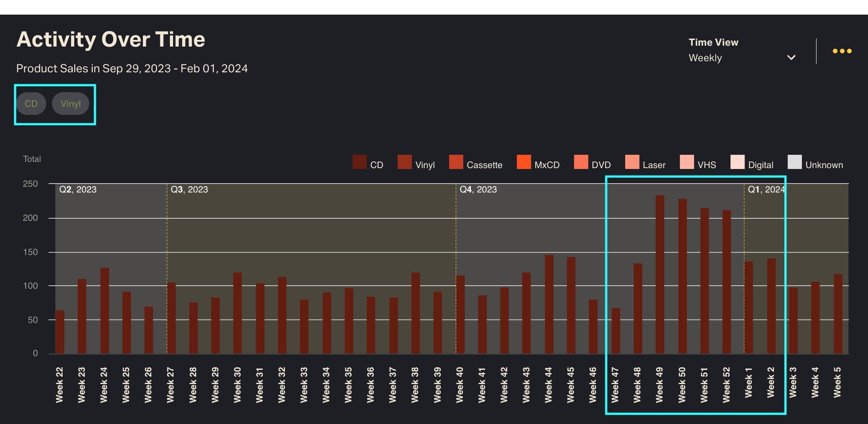Click the Week 44 axis label
Screen dimensions: 868x424
point(548,385)
